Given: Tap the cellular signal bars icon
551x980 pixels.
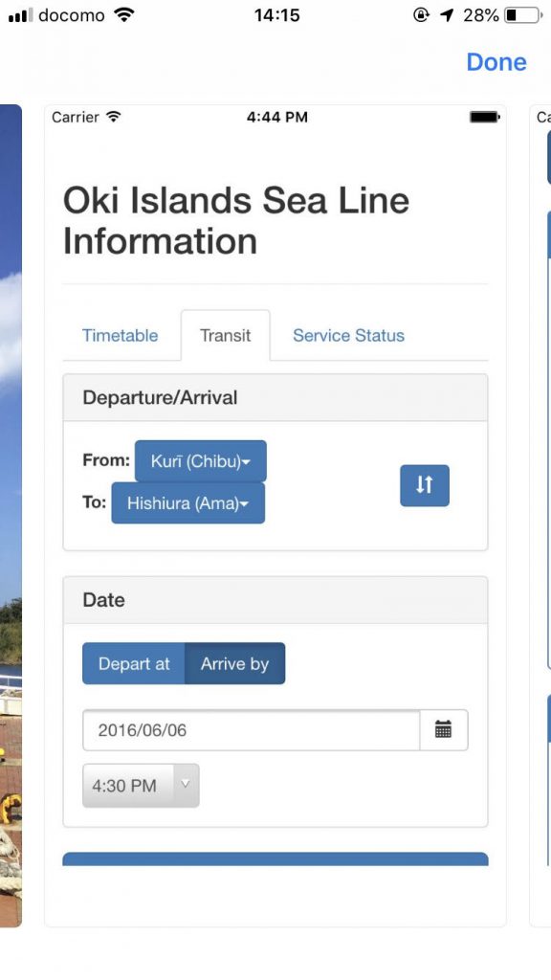Looking at the screenshot, I should 21,15.
